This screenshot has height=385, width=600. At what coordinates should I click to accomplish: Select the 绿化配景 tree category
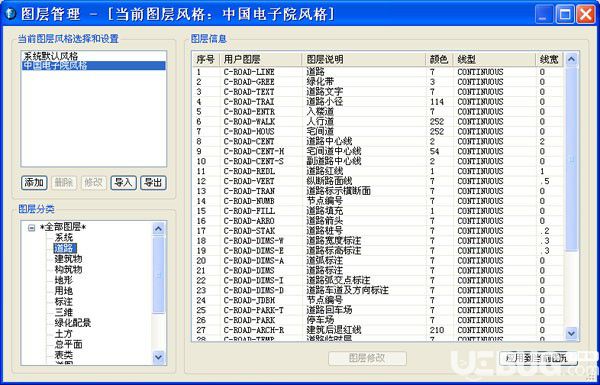click(73, 323)
